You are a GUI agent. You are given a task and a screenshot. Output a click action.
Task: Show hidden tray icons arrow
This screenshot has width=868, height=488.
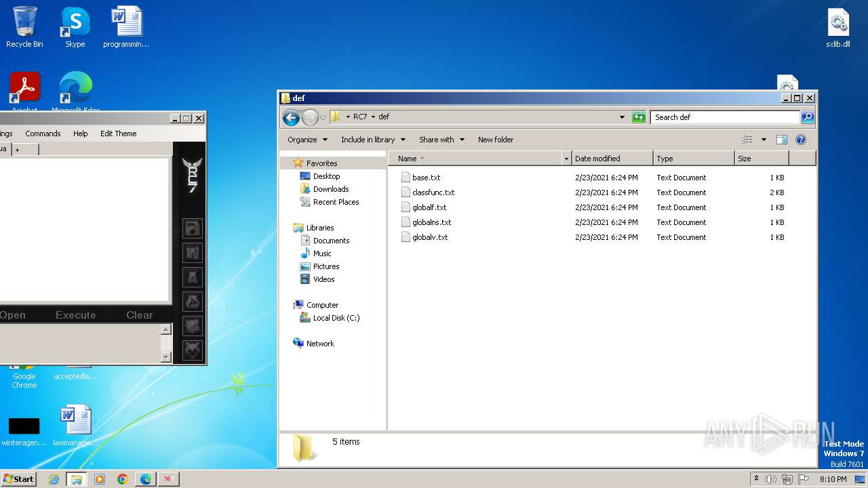[x=756, y=479]
